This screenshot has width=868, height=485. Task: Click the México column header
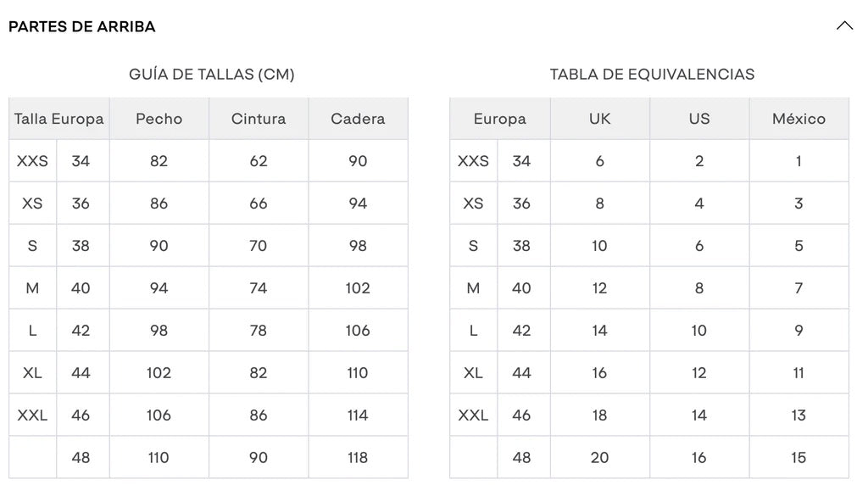[x=798, y=119]
